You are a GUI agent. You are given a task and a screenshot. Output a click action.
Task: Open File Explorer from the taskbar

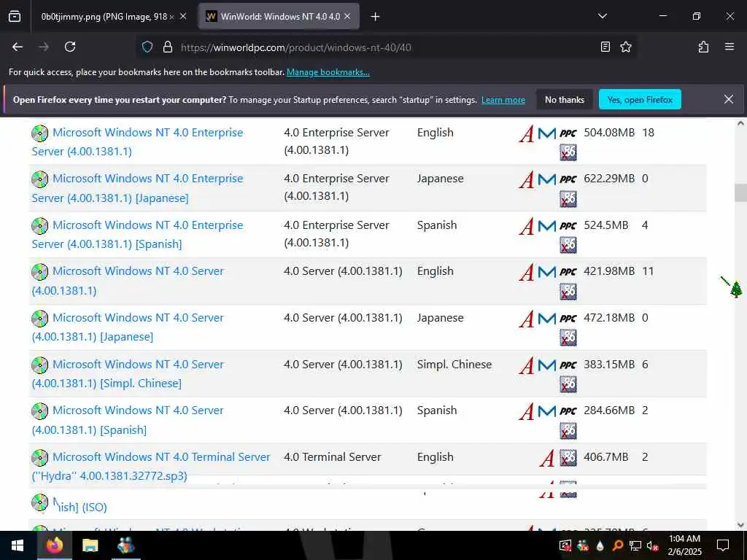[x=90, y=545]
